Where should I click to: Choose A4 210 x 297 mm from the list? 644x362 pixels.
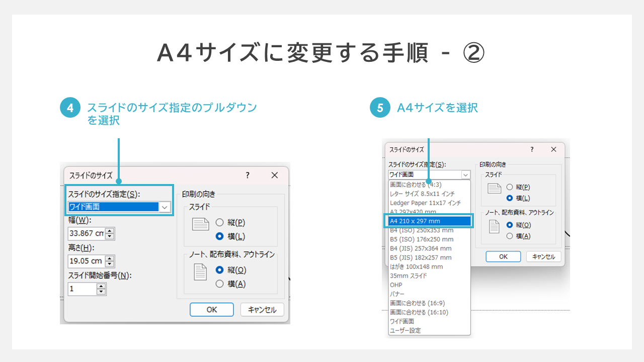coord(429,221)
